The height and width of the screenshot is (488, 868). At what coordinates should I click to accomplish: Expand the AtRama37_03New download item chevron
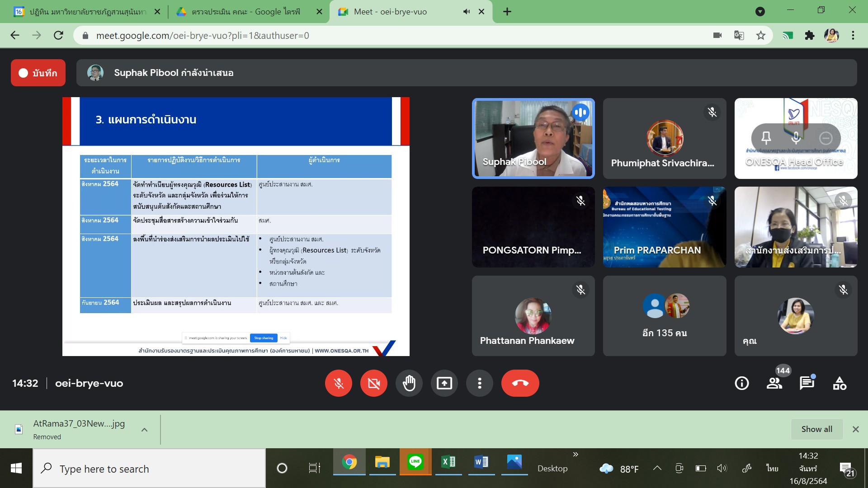tap(145, 430)
